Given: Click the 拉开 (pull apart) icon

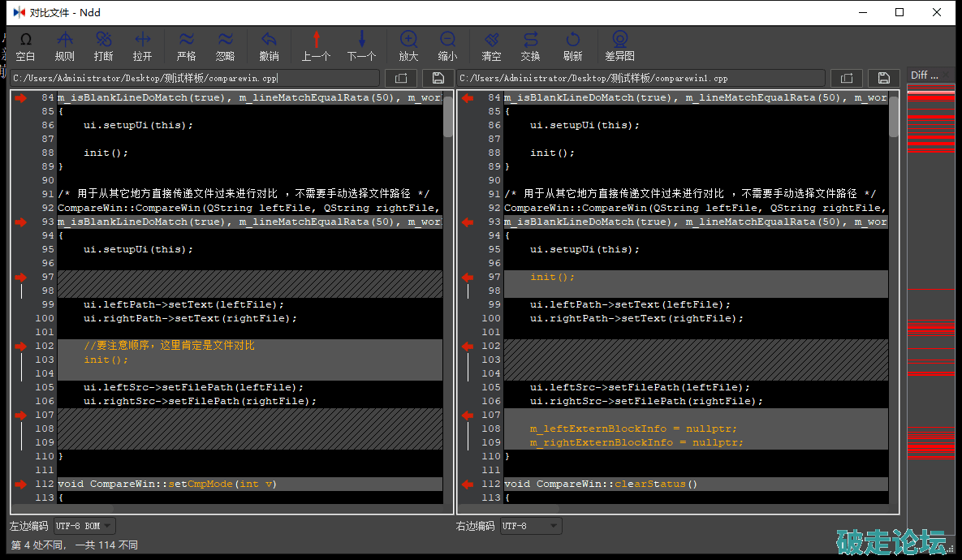Looking at the screenshot, I should 143,46.
